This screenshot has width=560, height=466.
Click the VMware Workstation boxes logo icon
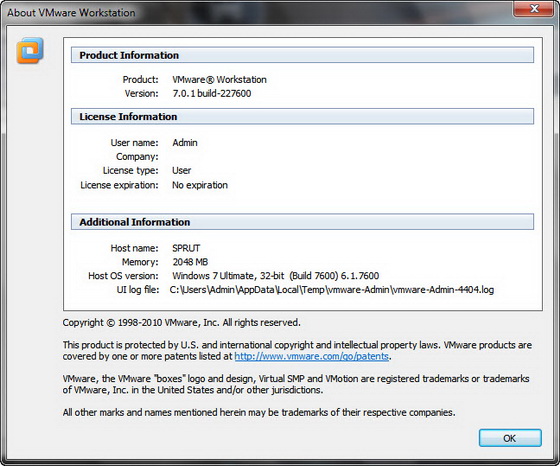click(x=30, y=50)
